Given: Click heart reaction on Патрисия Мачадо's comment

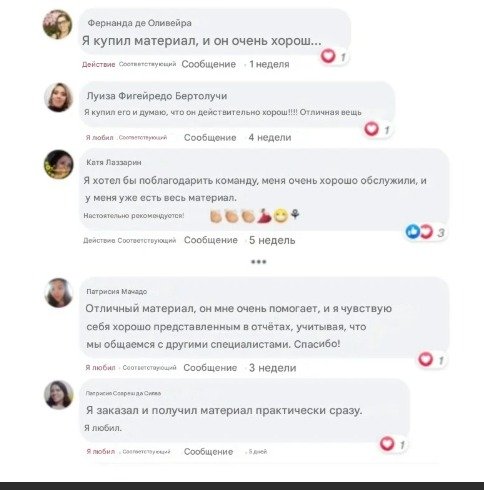Looking at the screenshot, I should pos(426,359).
